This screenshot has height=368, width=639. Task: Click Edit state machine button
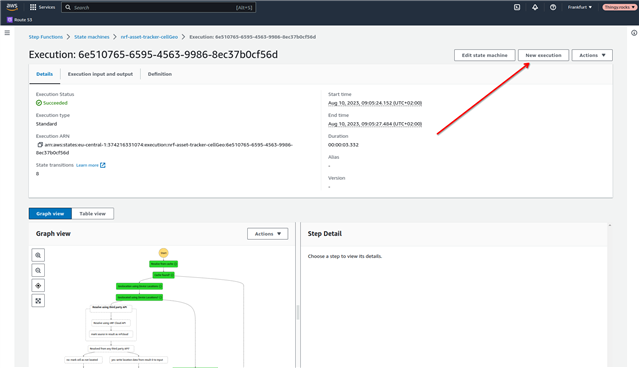click(x=485, y=55)
